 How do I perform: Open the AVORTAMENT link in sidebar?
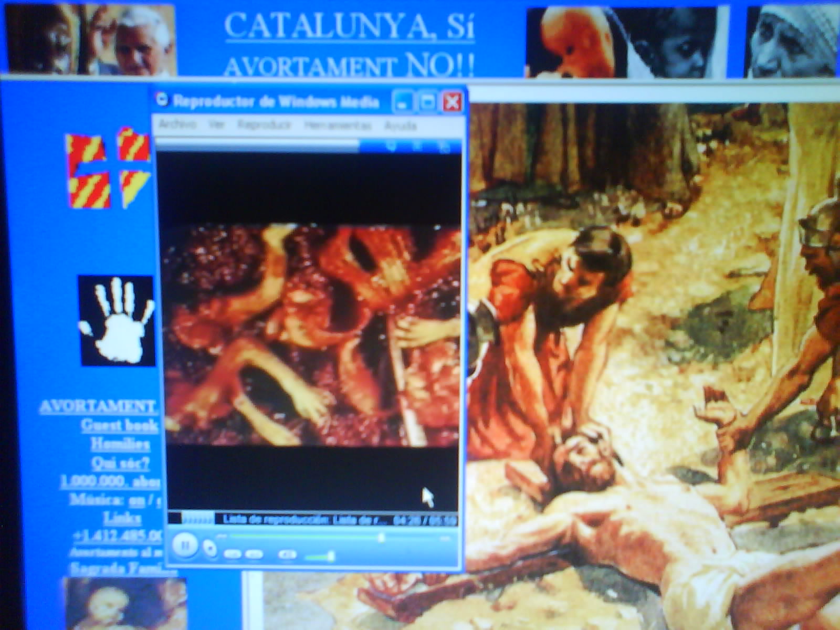click(98, 407)
